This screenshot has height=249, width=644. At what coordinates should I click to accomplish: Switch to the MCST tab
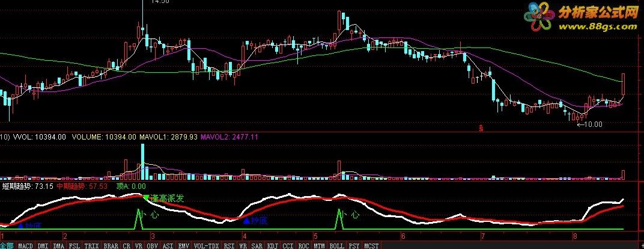coord(372,246)
